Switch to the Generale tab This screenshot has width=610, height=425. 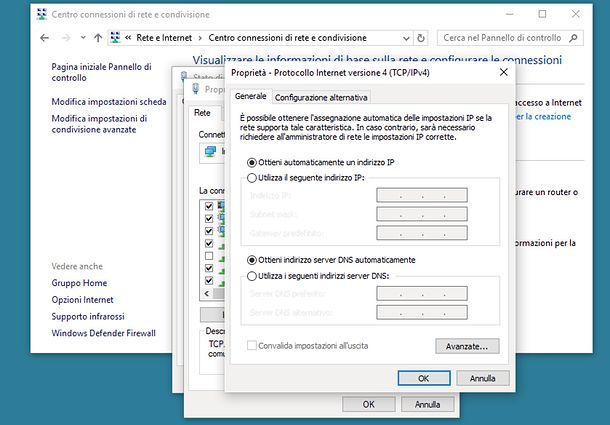(x=251, y=96)
